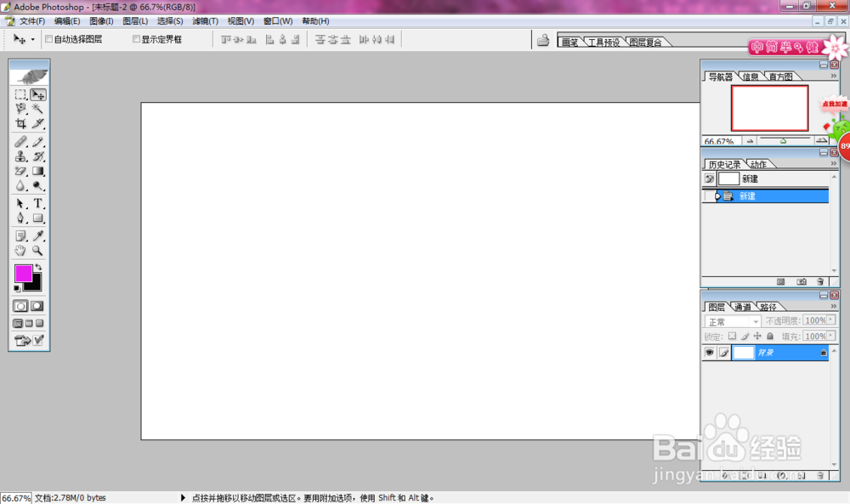
Task: Open tool preset picker arrow
Action: 32,40
